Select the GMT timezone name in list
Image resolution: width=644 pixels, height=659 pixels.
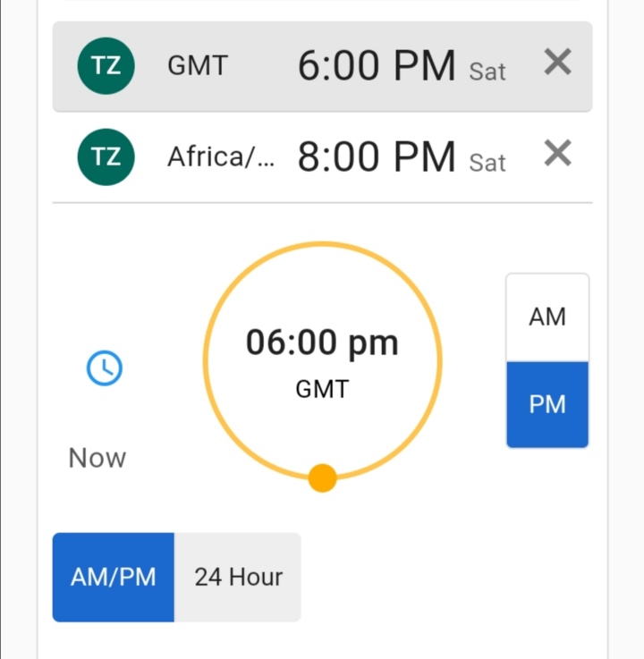(x=198, y=66)
